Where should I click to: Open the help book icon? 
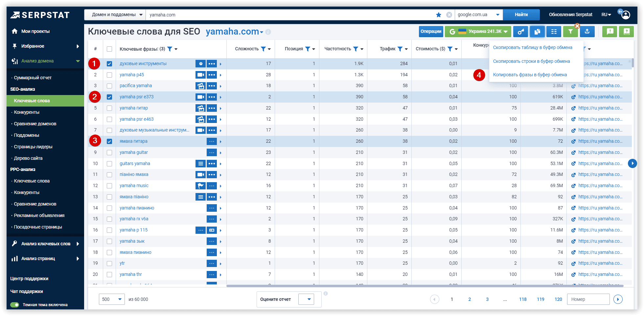tap(626, 32)
